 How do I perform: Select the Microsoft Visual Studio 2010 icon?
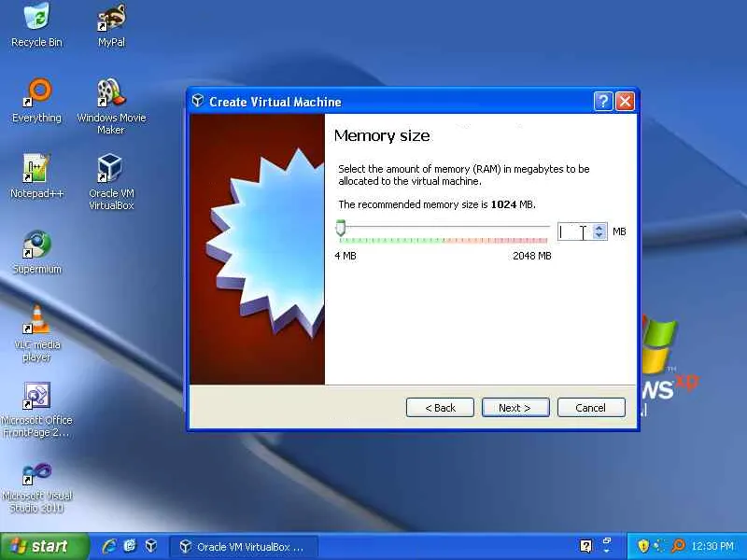tap(36, 486)
